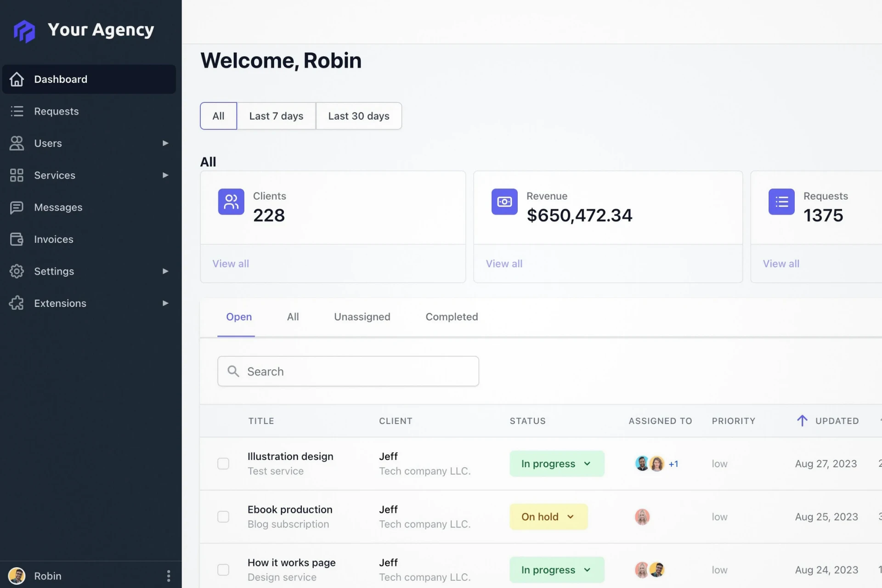The image size is (882, 588).
Task: Focus the requests Search field
Action: pyautogui.click(x=348, y=371)
